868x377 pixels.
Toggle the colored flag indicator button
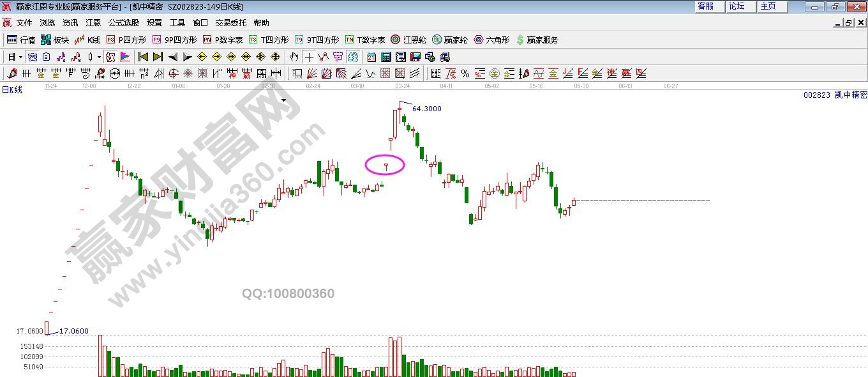(125, 57)
